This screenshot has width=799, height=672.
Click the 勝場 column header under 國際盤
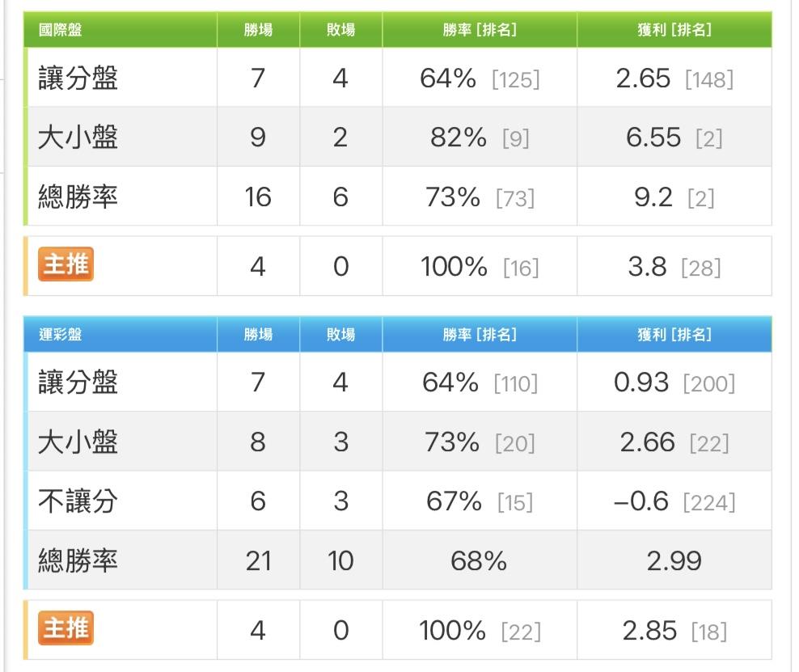pyautogui.click(x=258, y=31)
